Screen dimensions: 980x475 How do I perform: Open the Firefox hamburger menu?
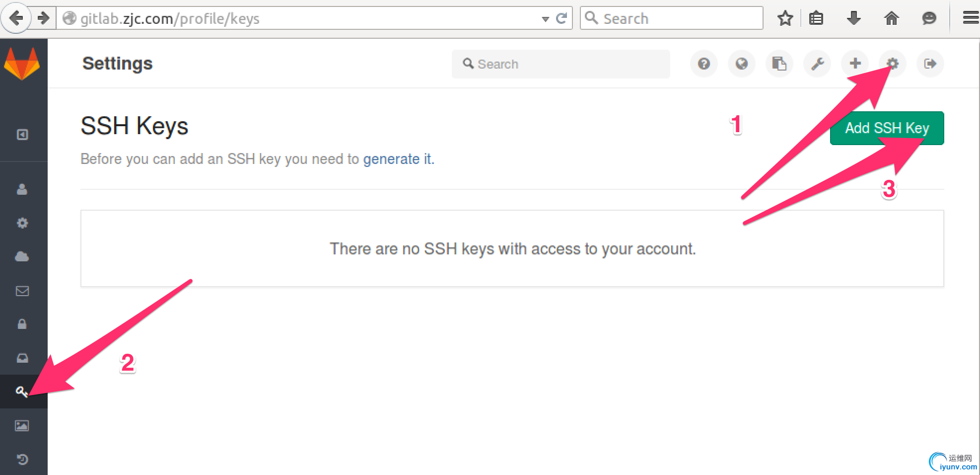(970, 18)
